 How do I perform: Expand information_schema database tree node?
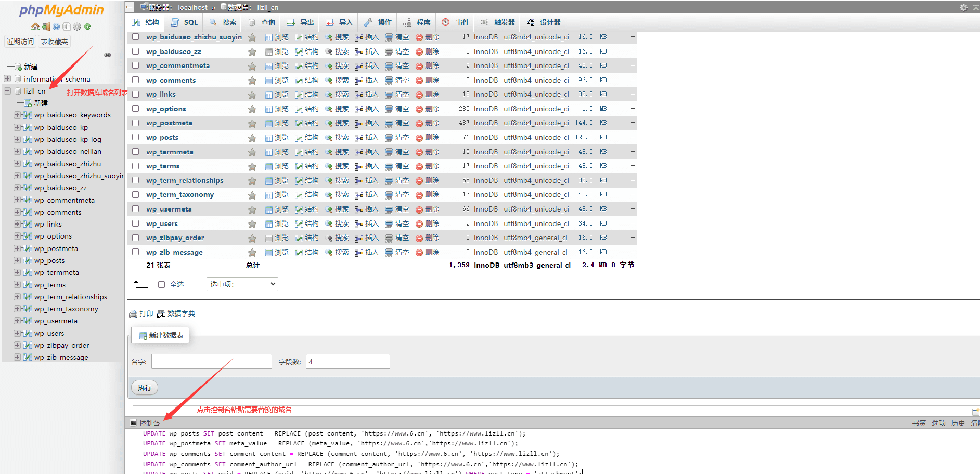tap(7, 78)
